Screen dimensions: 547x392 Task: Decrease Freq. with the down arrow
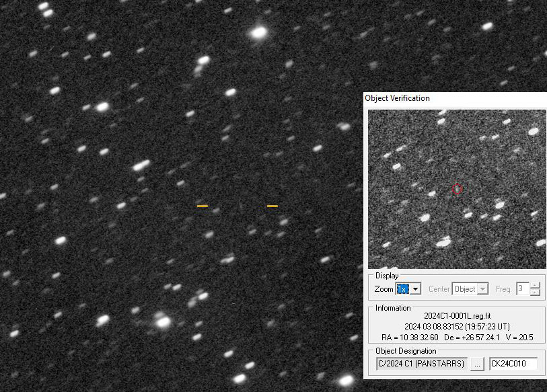(535, 292)
